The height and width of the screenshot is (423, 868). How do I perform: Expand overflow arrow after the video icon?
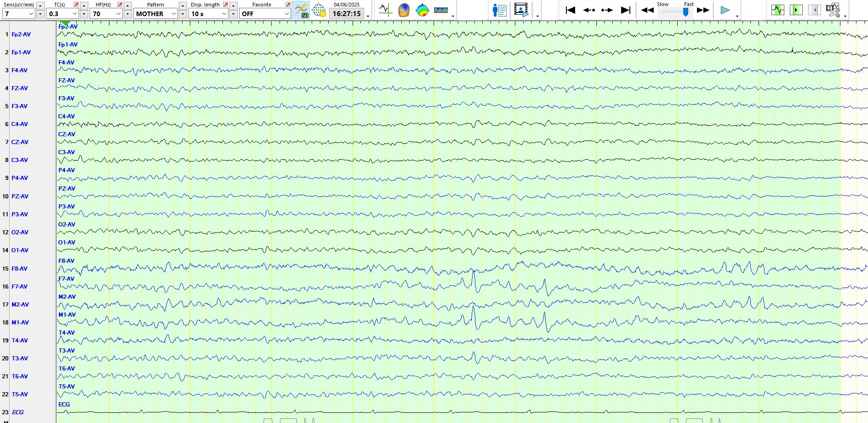click(x=537, y=16)
